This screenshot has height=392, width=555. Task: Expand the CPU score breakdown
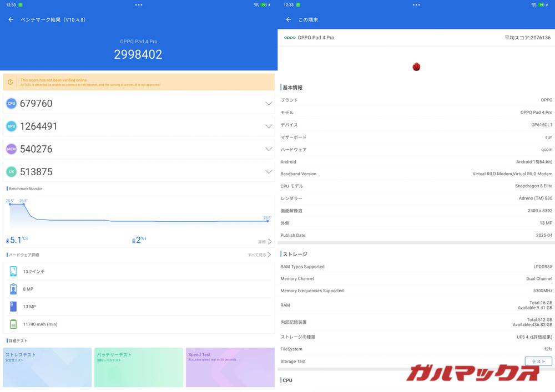269,103
